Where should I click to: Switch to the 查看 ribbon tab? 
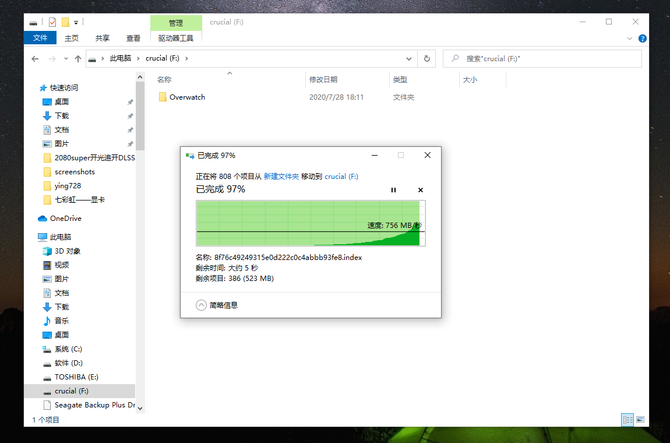133,38
